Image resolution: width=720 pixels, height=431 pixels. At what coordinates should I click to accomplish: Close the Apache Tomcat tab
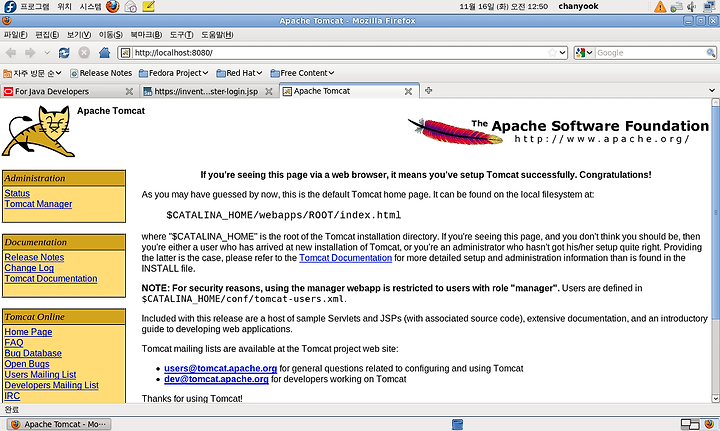(x=408, y=91)
